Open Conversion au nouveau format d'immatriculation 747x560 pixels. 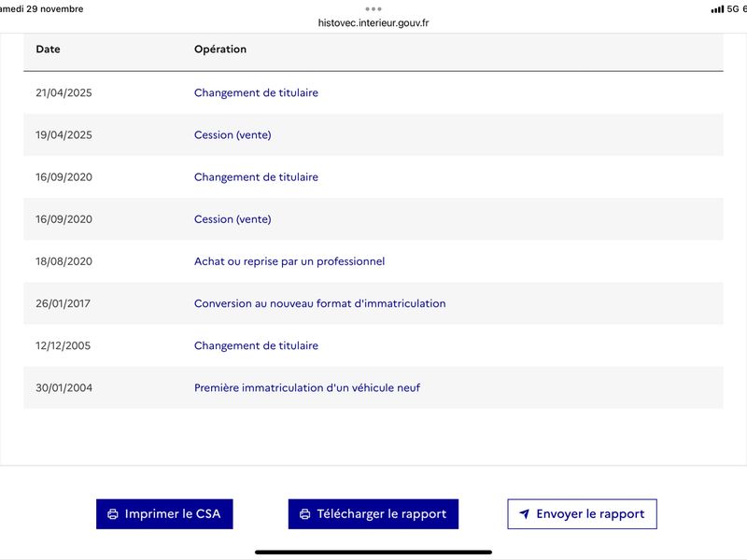pos(319,303)
